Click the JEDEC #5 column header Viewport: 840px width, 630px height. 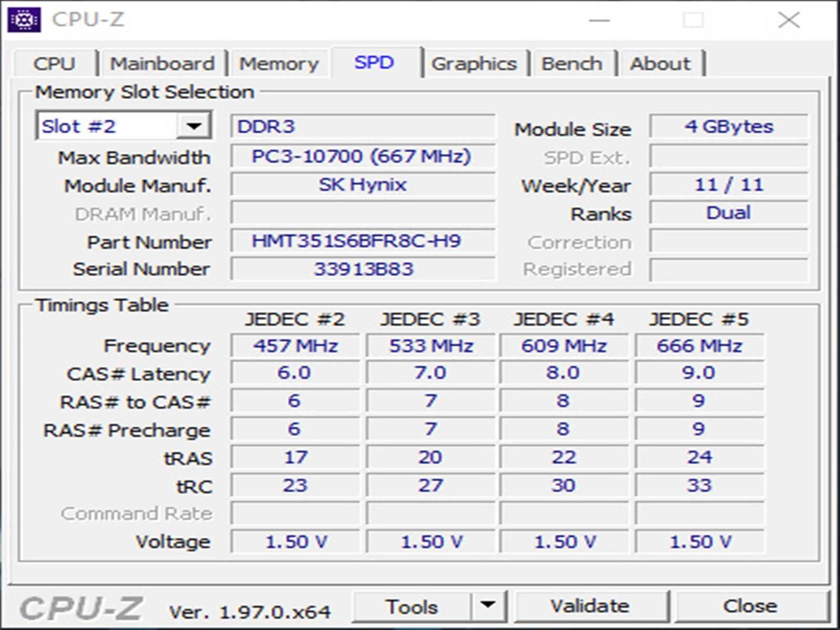699,319
